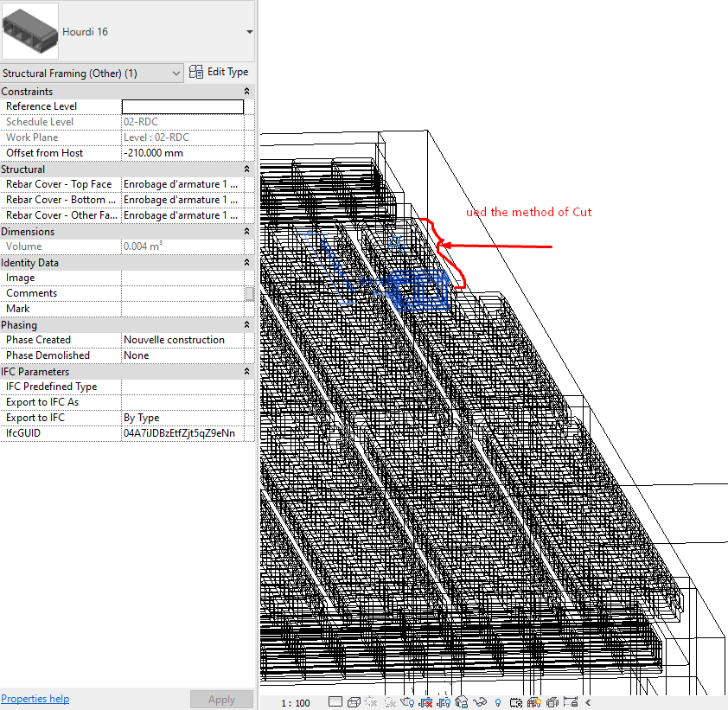The width and height of the screenshot is (728, 710).
Task: Select the Visual Style cube icon
Action: (353, 701)
